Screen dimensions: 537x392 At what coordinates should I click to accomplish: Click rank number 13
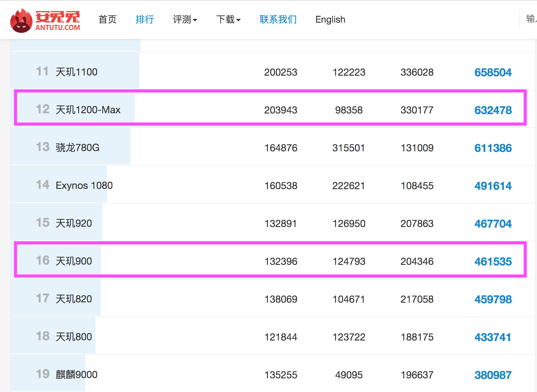42,147
